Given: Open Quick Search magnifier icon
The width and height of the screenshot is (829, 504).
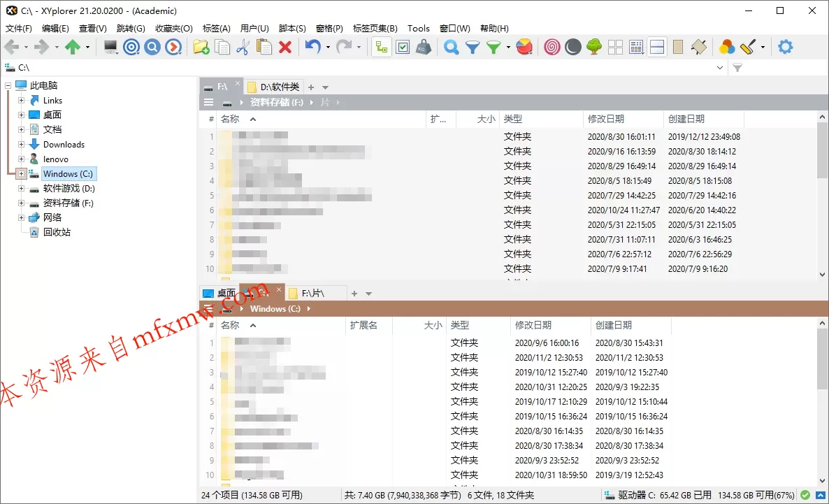Looking at the screenshot, I should tap(451, 47).
